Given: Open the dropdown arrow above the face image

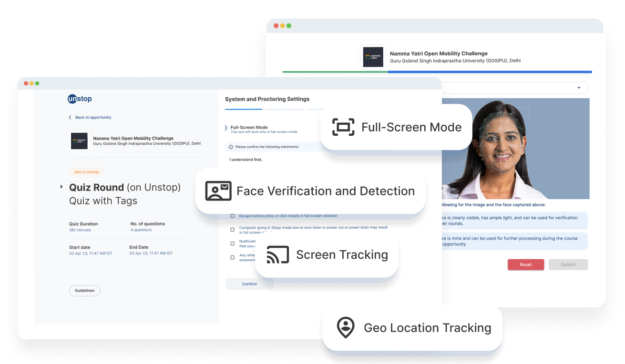Looking at the screenshot, I should point(579,88).
